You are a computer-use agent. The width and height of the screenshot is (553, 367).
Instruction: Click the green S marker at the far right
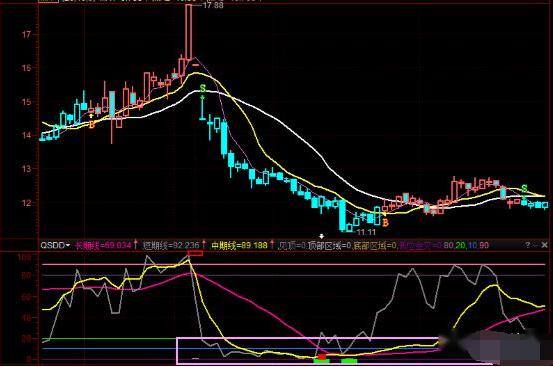pos(524,189)
